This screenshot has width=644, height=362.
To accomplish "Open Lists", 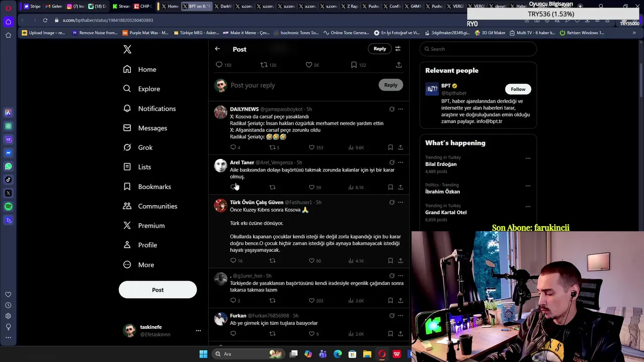I will coord(137,167).
